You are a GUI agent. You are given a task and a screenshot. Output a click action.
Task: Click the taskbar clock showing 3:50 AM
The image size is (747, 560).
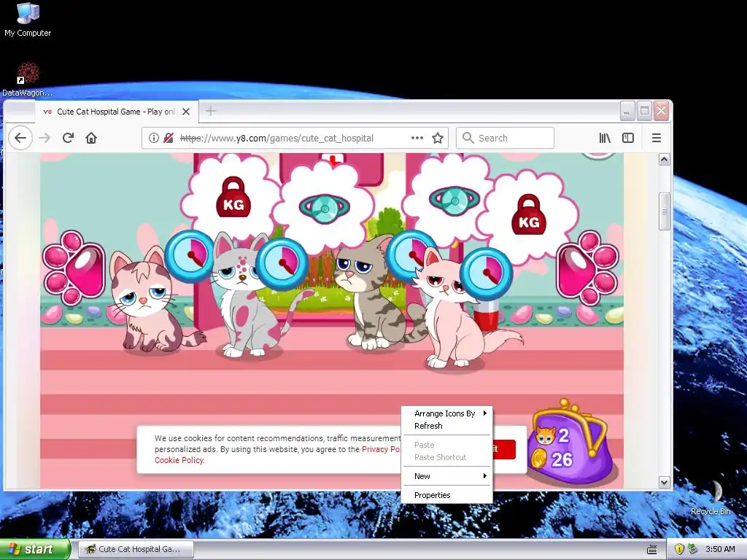(720, 549)
